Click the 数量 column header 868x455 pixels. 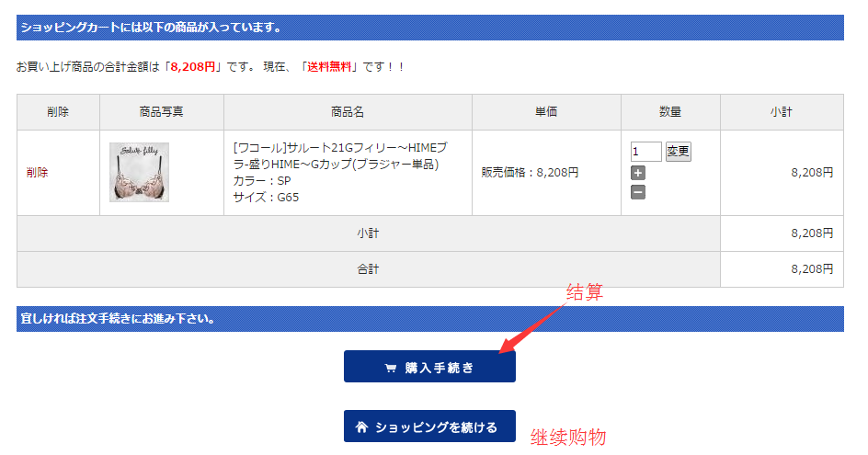670,112
